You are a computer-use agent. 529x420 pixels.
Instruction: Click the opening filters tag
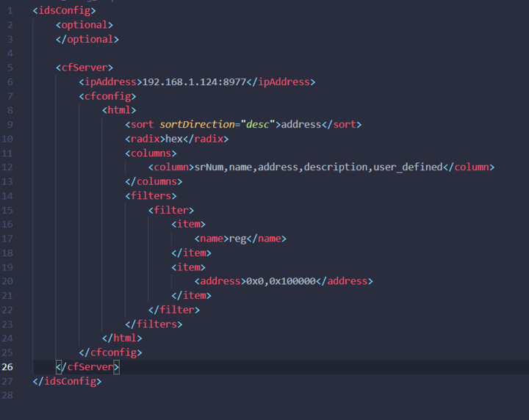click(151, 196)
